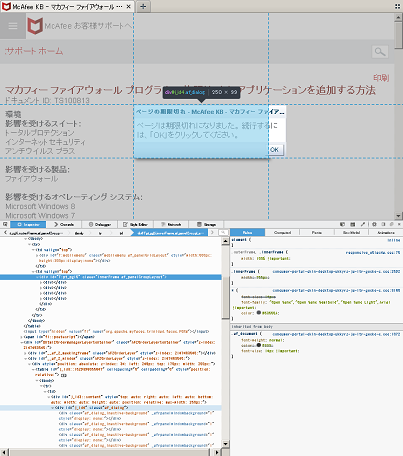This screenshot has width=403, height=456.
Task: Click the breadcrumb left scroll arrow
Action: pos(5,233)
